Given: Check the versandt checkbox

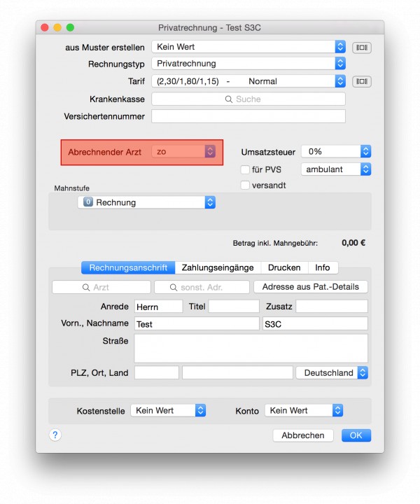Looking at the screenshot, I should (x=245, y=185).
